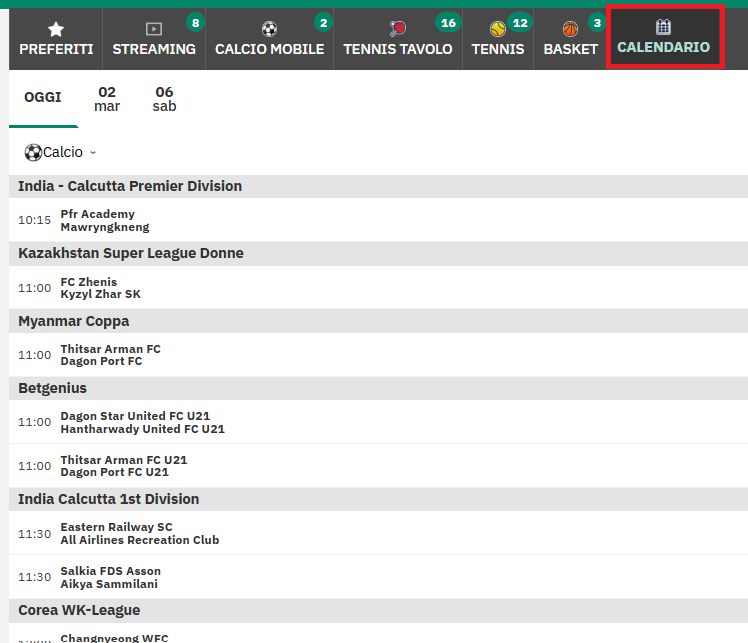Click the Mawryngkneng team name
Screen dimensions: 748x643
click(105, 228)
